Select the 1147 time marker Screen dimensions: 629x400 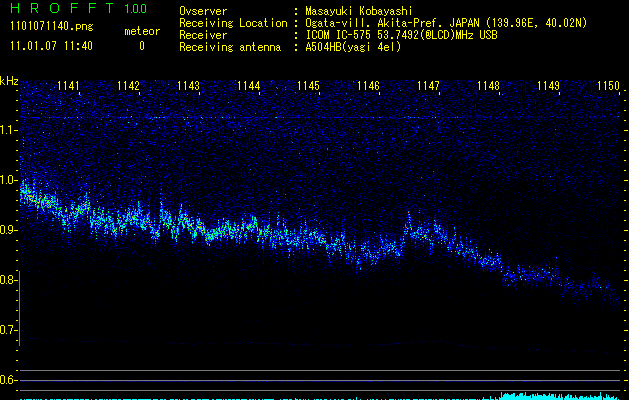click(428, 86)
